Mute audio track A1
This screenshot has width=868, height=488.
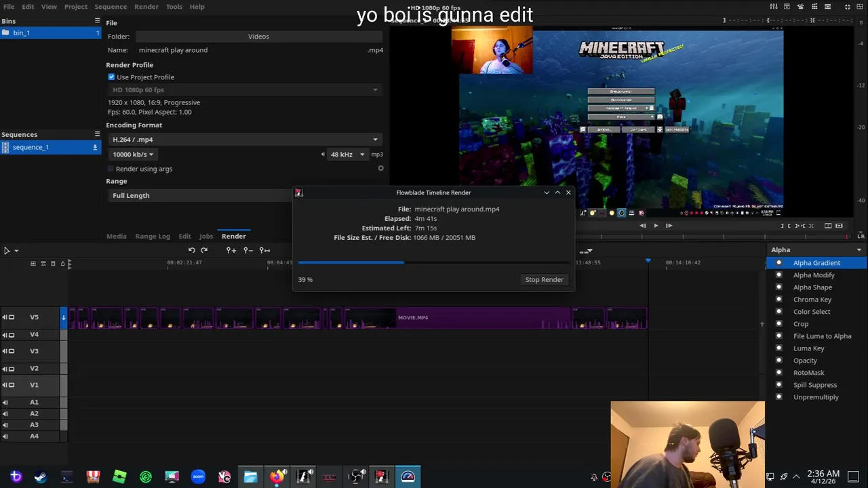(x=5, y=403)
